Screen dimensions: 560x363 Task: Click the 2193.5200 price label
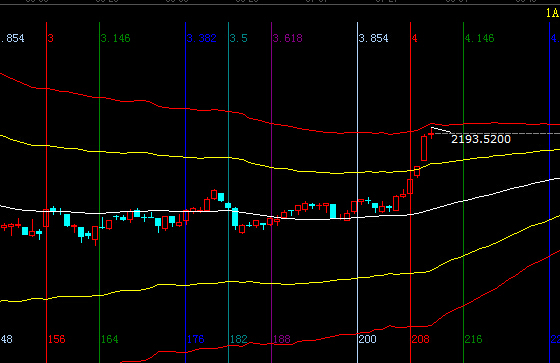tap(481, 139)
